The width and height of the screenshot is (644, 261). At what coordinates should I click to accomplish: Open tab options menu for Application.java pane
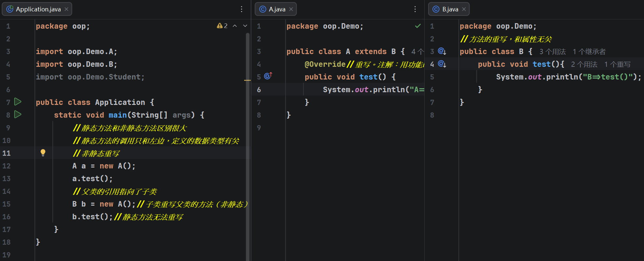coord(242,9)
